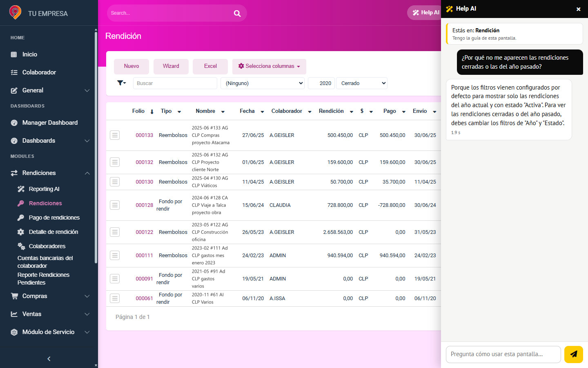Open folio 000122 link
The width and height of the screenshot is (588, 368).
145,232
